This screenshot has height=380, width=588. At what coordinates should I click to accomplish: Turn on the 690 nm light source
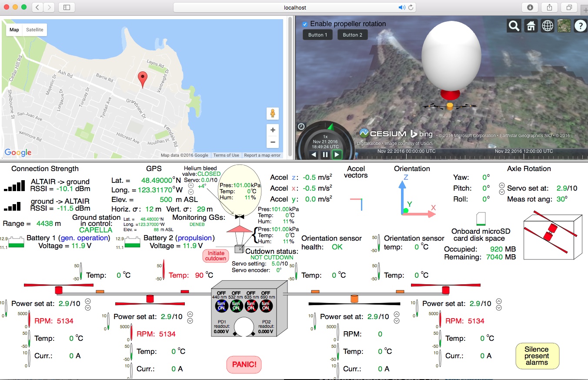(266, 306)
